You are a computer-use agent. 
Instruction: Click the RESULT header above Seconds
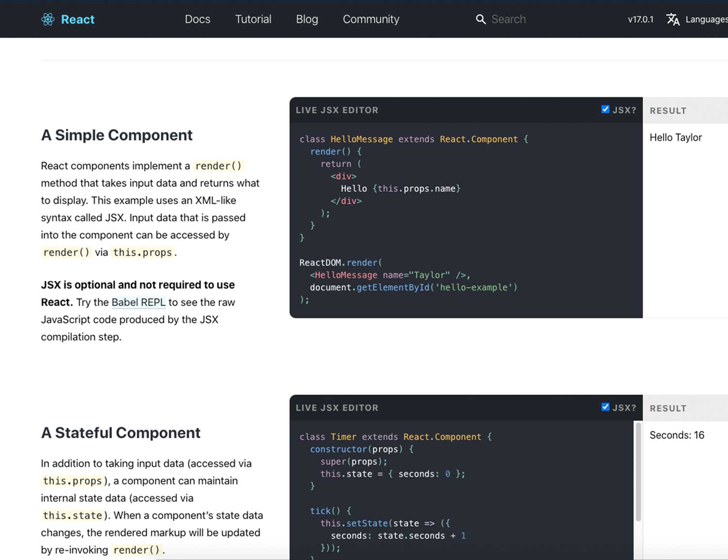668,408
